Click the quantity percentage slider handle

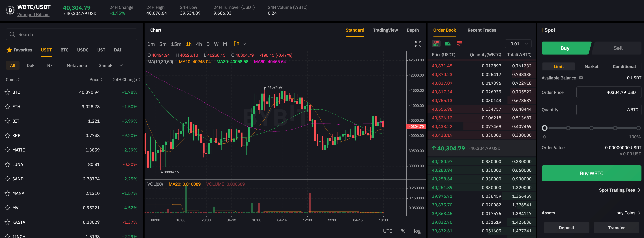tap(544, 128)
